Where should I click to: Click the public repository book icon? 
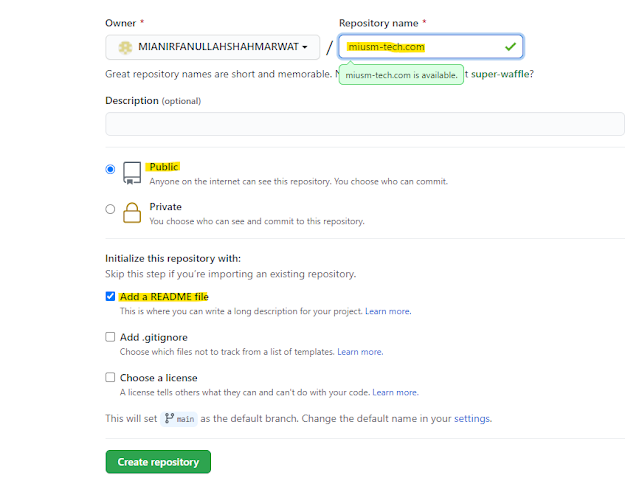pyautogui.click(x=132, y=173)
